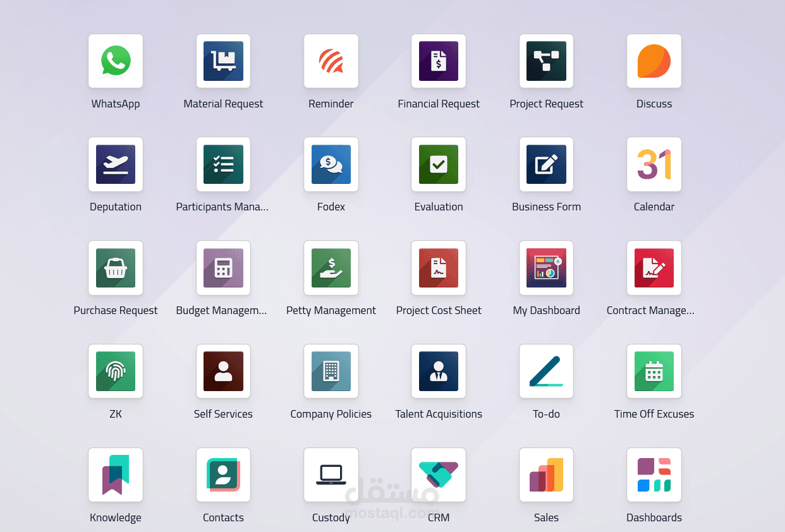
Task: Open the Dashboards app icon
Action: point(654,475)
